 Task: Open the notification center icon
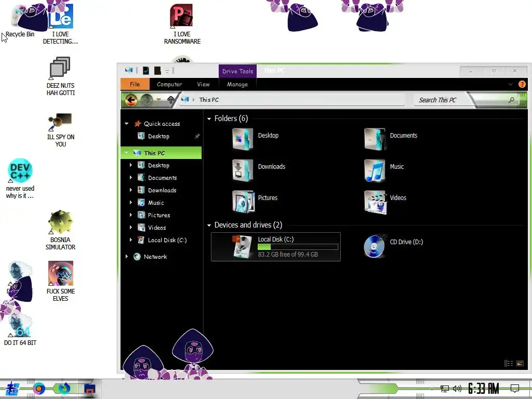515,389
